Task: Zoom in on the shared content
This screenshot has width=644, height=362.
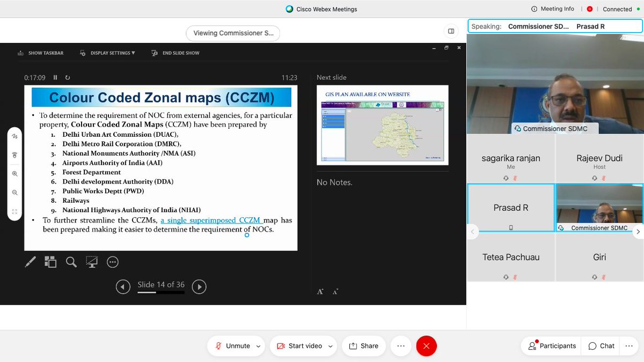Action: (x=14, y=174)
